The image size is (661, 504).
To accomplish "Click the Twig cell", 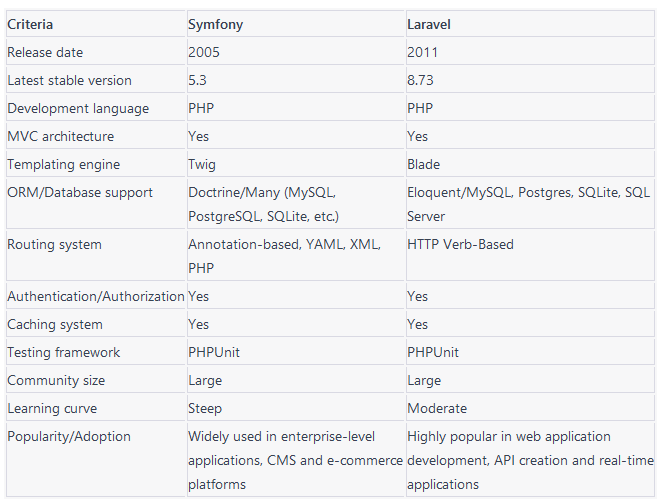I will [x=296, y=164].
